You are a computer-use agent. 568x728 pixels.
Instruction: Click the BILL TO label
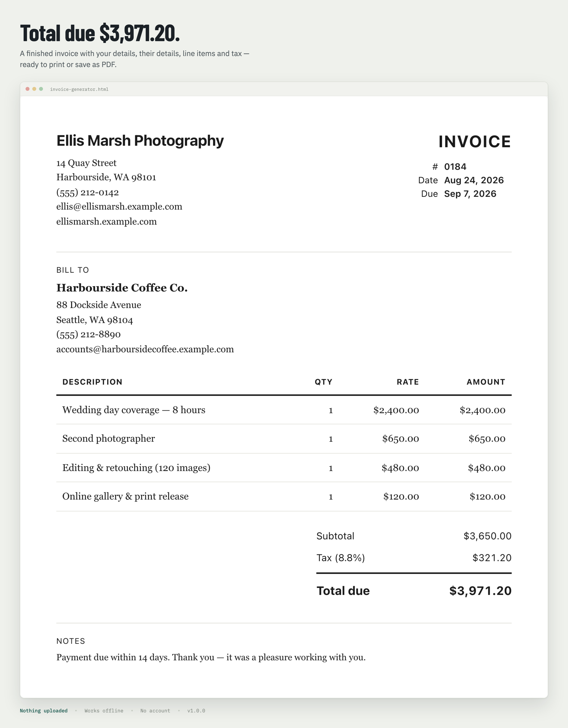tap(73, 270)
